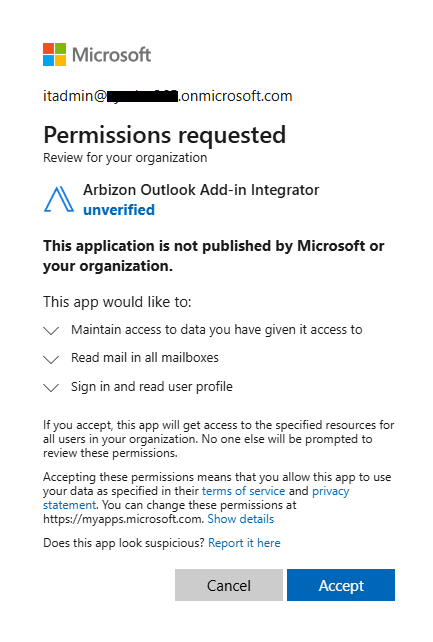Select the Read mail in all mailboxes text
The image size is (433, 642).
tap(145, 357)
